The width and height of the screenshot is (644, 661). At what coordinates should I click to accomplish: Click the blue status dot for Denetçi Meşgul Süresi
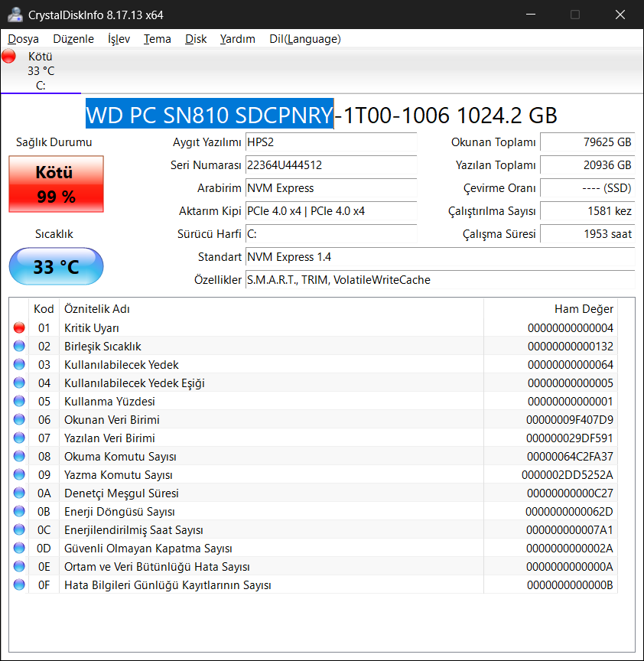coord(19,493)
